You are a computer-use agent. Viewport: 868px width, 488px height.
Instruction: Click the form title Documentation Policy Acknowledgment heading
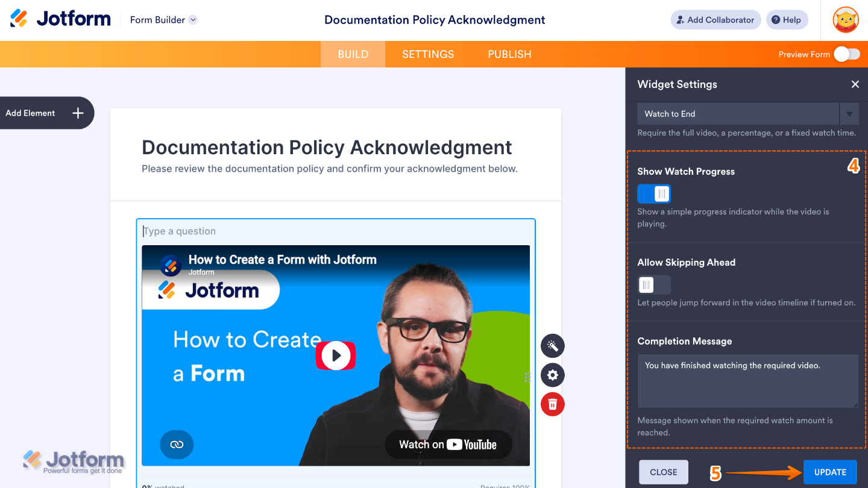pos(327,148)
